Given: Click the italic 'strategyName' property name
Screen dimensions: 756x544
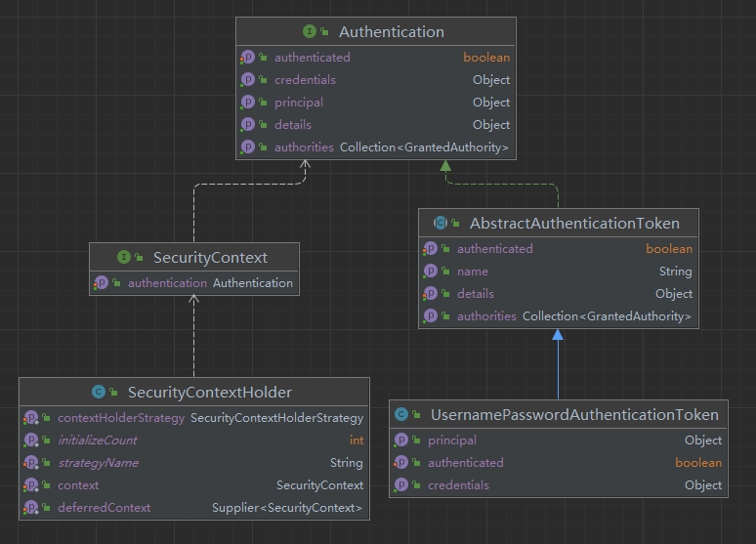Looking at the screenshot, I should pos(98,463).
